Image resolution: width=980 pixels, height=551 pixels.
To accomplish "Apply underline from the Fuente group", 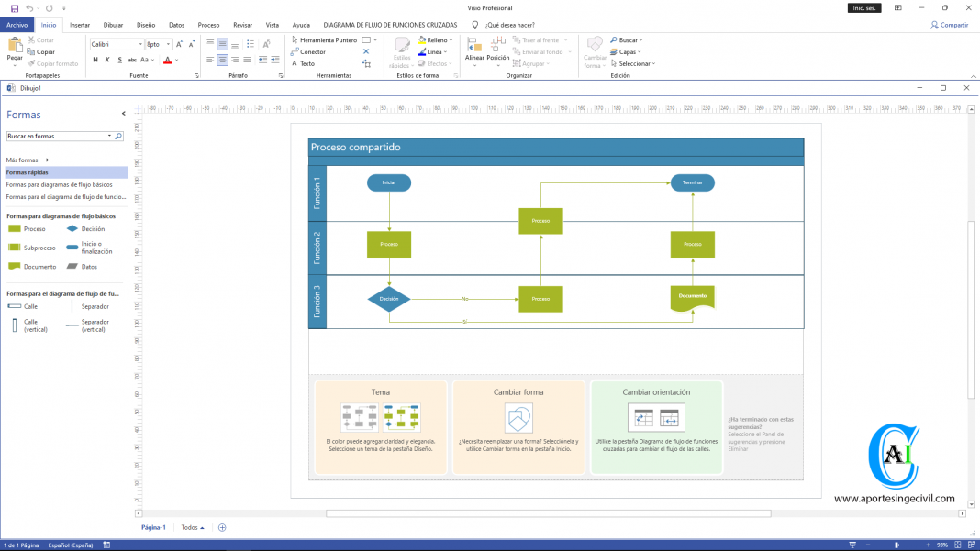I will [x=118, y=58].
